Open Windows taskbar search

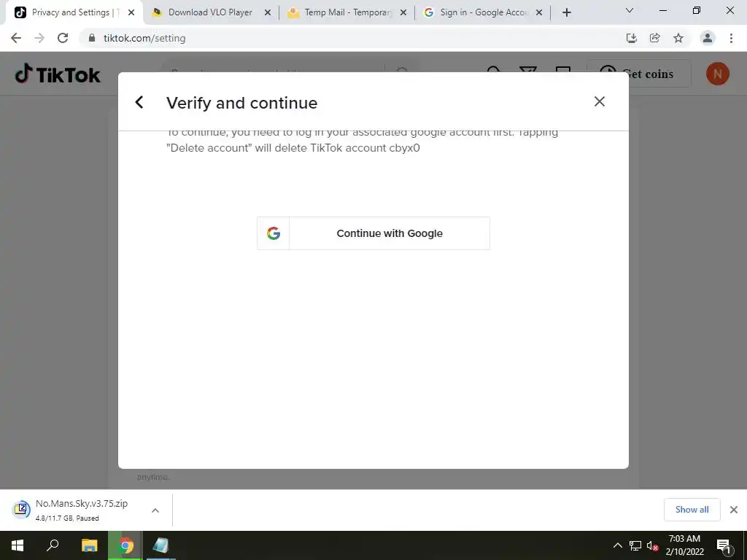point(53,545)
